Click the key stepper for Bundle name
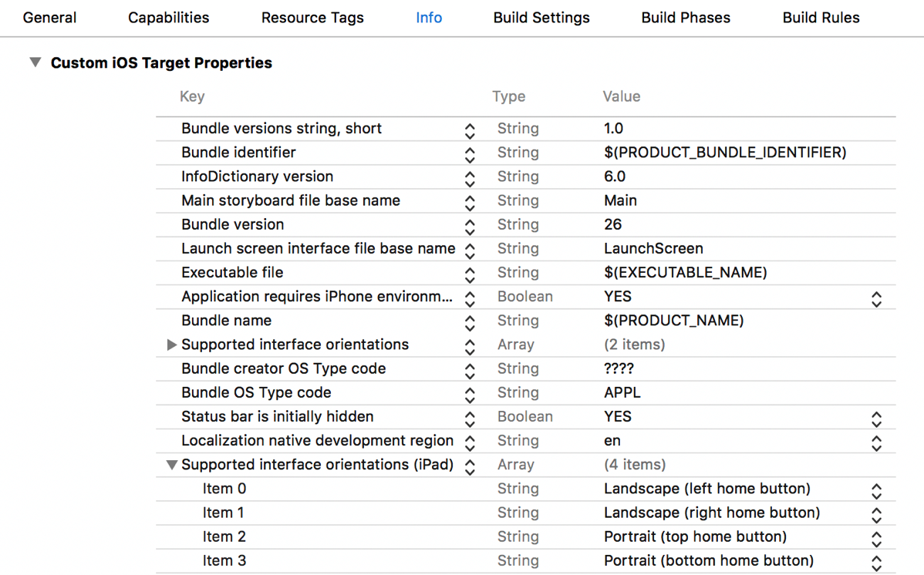 pyautogui.click(x=470, y=321)
